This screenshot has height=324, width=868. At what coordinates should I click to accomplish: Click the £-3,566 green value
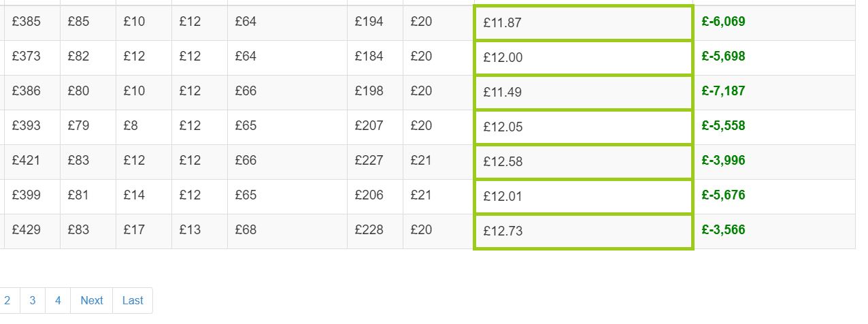coord(723,230)
